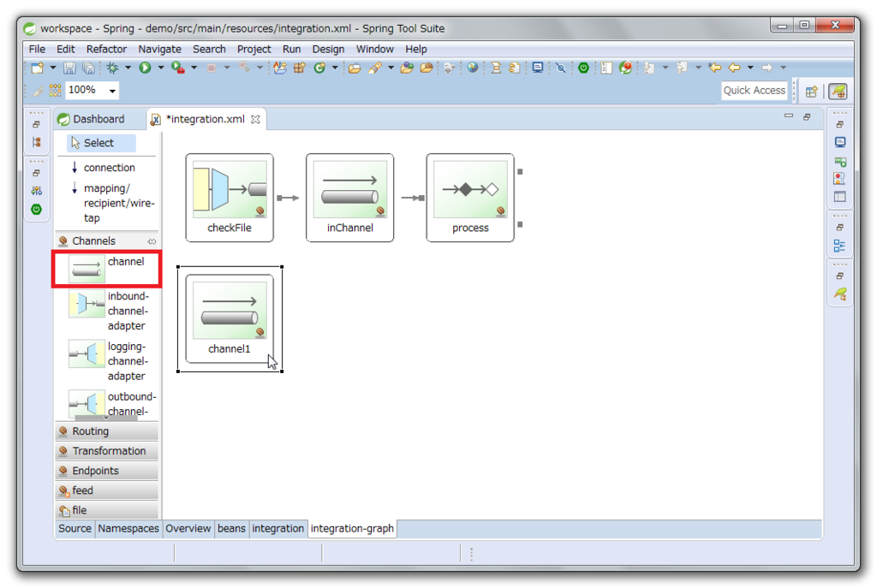Click the green New Java Class icon
This screenshot has height=588, width=877.
319,68
